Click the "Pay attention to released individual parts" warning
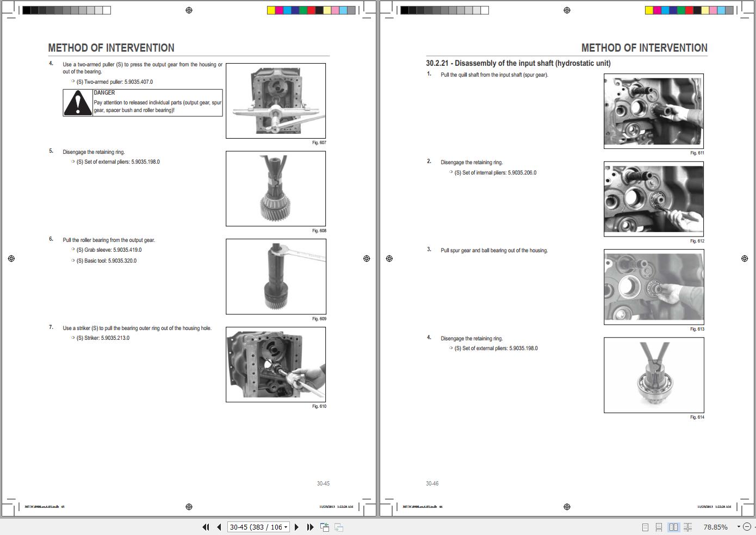 pos(158,106)
